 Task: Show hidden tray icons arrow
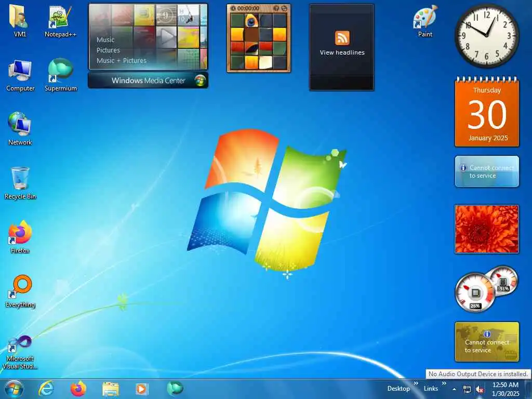tap(454, 390)
